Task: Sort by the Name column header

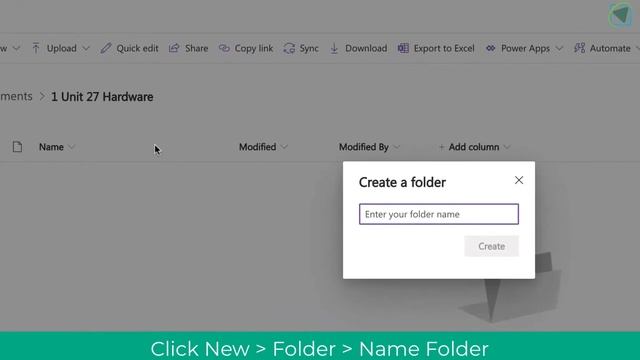Action: pyautogui.click(x=51, y=147)
